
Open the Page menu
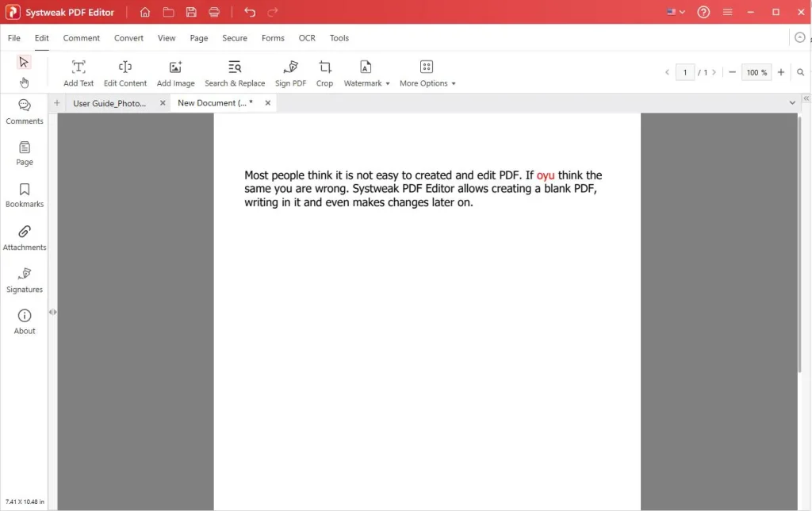[199, 38]
